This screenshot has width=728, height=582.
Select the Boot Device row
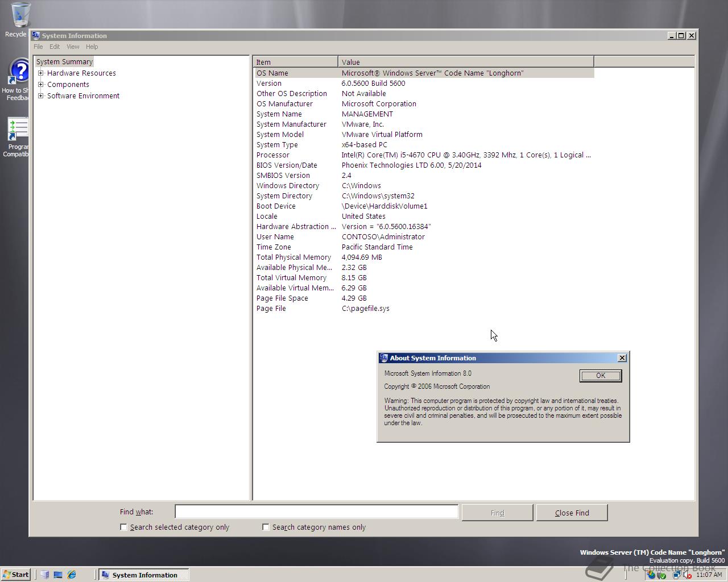coord(424,206)
